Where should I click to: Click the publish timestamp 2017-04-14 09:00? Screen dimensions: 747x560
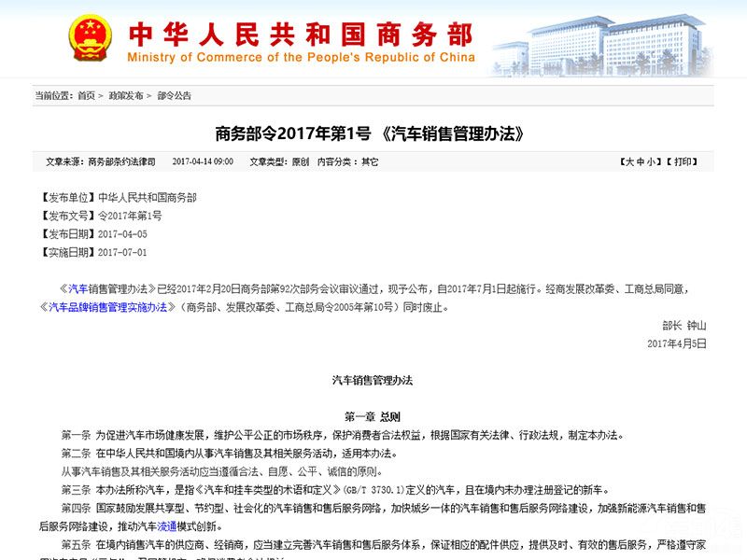tap(203, 161)
